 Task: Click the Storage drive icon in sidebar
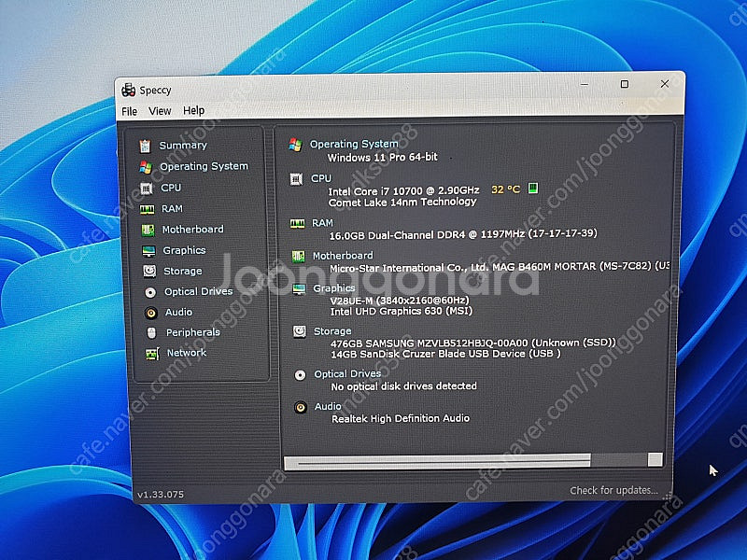(149, 271)
